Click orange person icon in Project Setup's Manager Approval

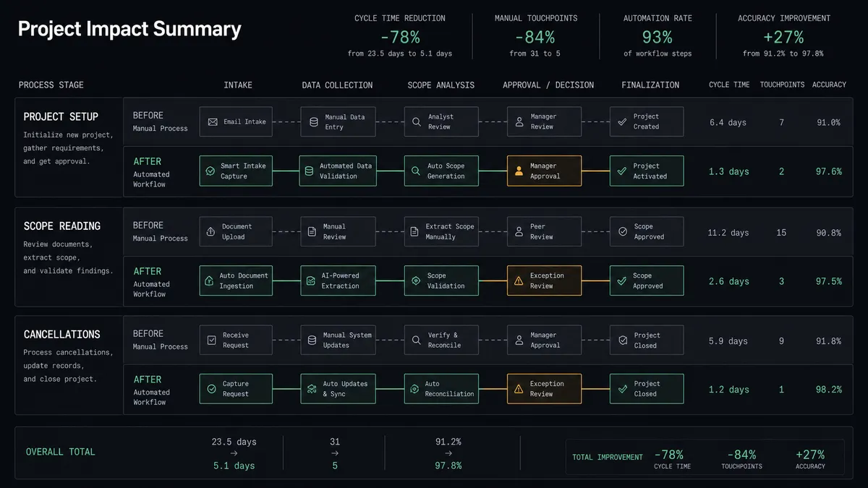[519, 171]
